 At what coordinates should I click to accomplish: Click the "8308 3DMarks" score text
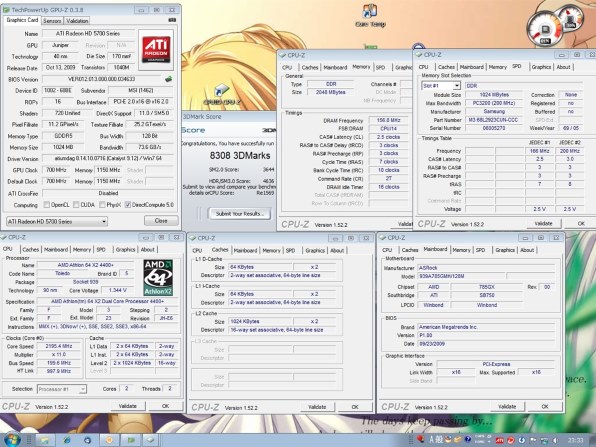[x=240, y=155]
